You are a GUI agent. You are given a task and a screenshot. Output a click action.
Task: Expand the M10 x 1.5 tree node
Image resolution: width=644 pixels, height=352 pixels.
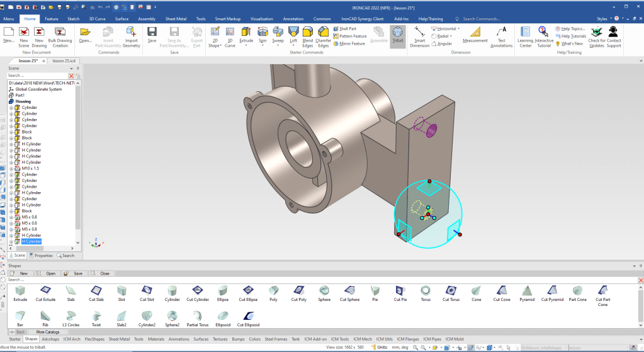[11, 169]
